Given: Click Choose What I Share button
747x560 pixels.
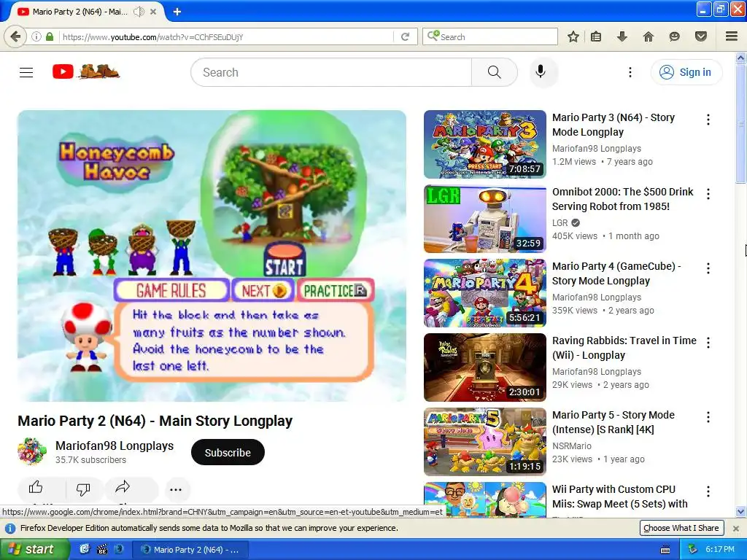Looking at the screenshot, I should 681,528.
